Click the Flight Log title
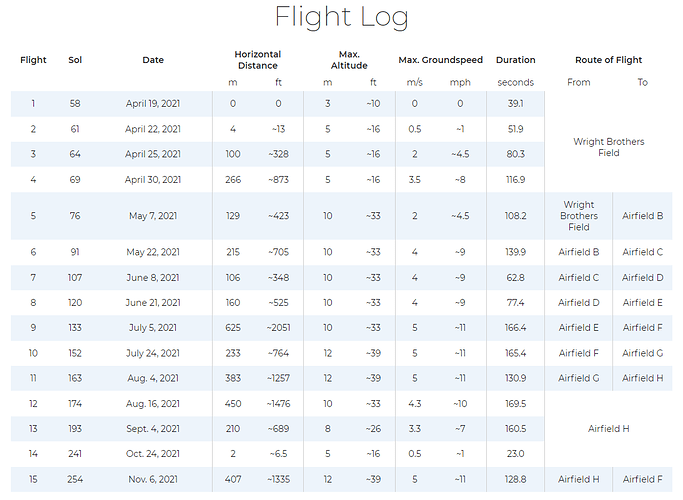 pos(341,18)
